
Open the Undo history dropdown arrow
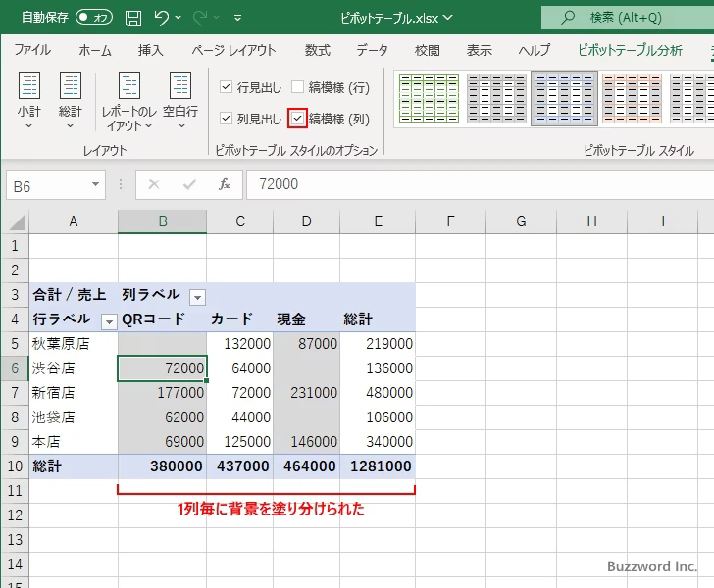click(x=178, y=18)
